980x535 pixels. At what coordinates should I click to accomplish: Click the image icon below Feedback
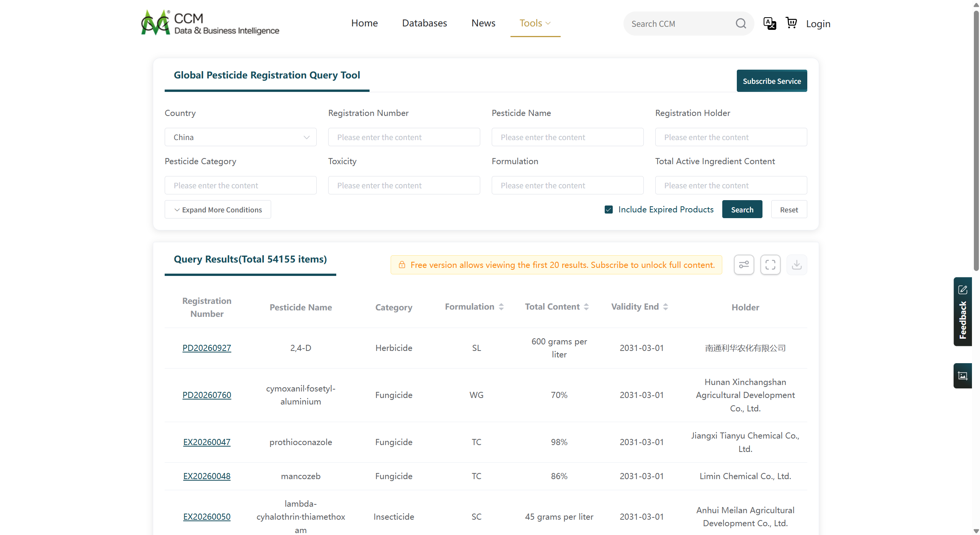coord(962,376)
